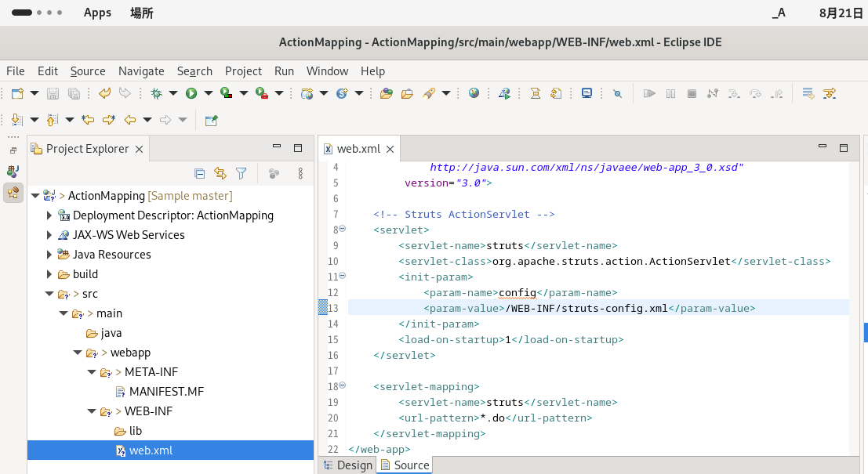Expand the JAX-WS Web Services node
This screenshot has width=868, height=474.
pyautogui.click(x=49, y=235)
